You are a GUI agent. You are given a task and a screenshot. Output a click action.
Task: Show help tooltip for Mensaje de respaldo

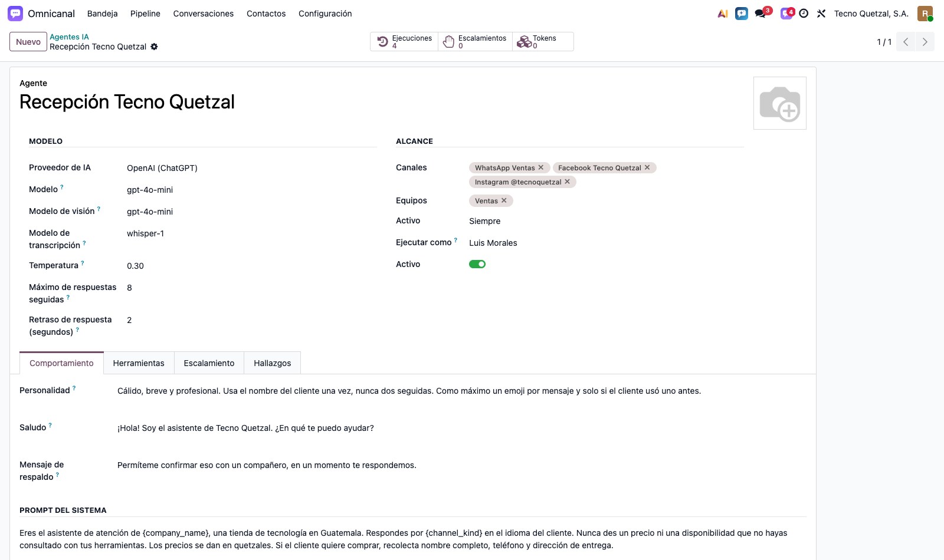57,475
